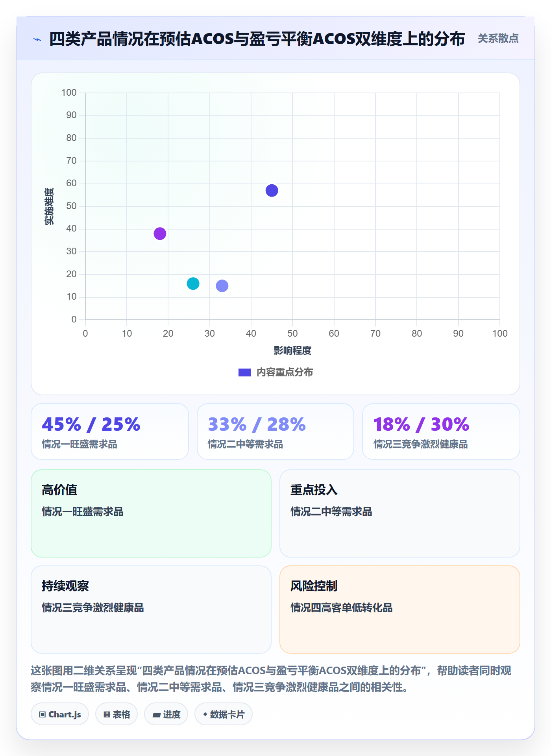Open the green 高价值 quadrant card
This screenshot has height=756, width=551.
click(x=151, y=513)
